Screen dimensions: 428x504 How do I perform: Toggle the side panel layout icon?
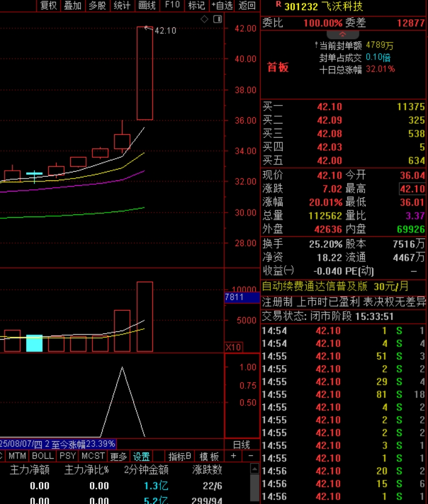pyautogui.click(x=218, y=19)
